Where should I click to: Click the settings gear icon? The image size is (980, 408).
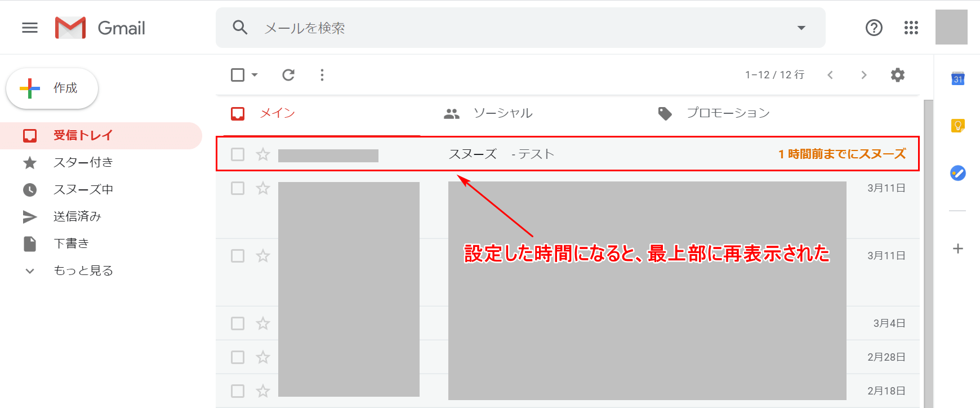click(x=897, y=75)
